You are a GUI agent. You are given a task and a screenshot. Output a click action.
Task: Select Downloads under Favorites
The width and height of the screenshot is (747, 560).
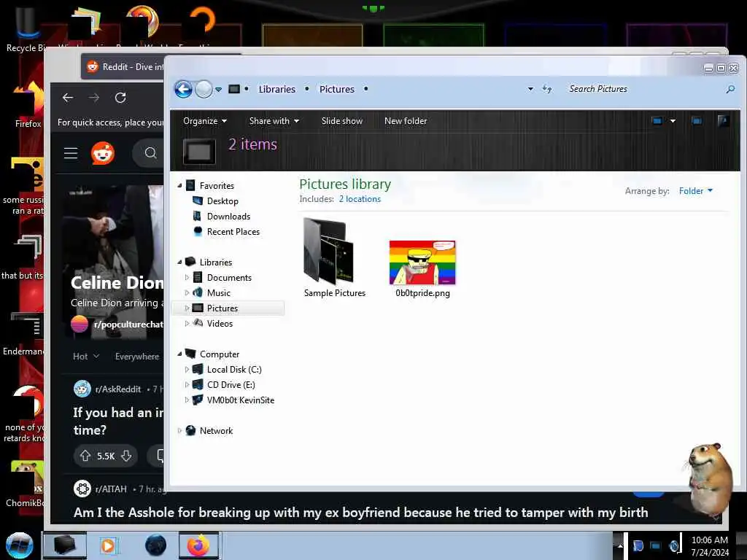[228, 216]
